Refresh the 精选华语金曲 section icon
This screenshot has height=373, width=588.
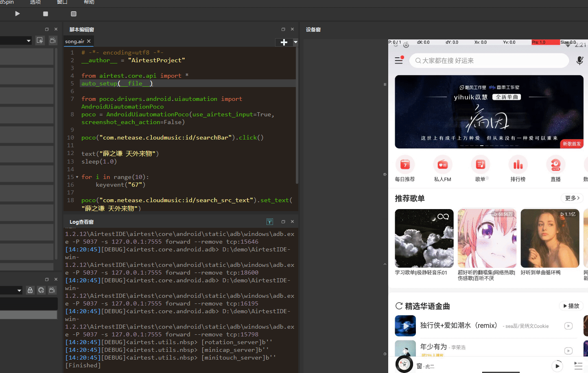[399, 306]
